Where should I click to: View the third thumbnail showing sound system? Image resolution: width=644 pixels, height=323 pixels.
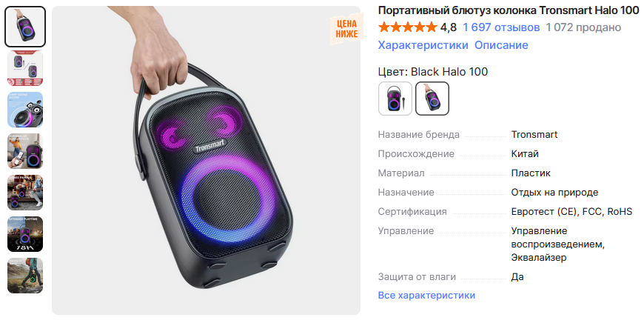click(x=25, y=110)
